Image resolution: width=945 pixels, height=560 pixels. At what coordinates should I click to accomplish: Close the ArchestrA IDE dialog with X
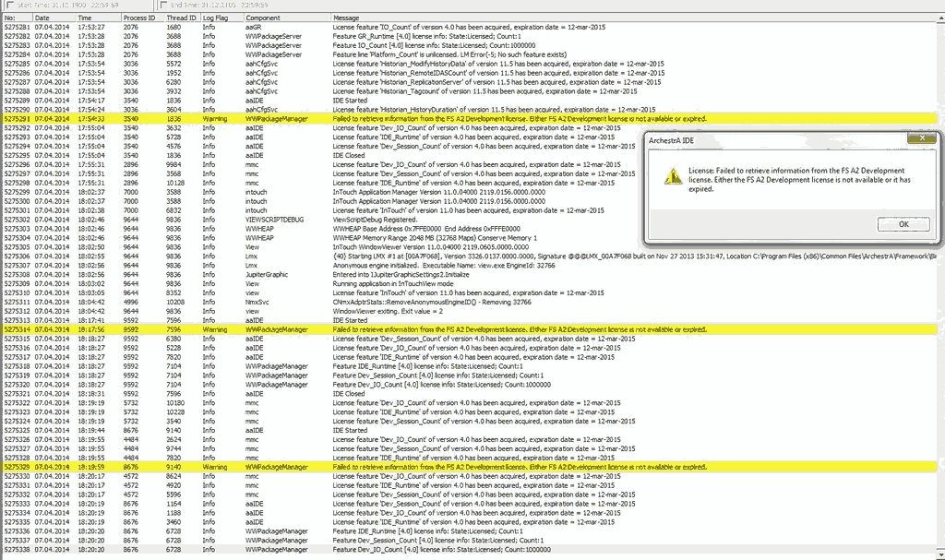tap(923, 139)
